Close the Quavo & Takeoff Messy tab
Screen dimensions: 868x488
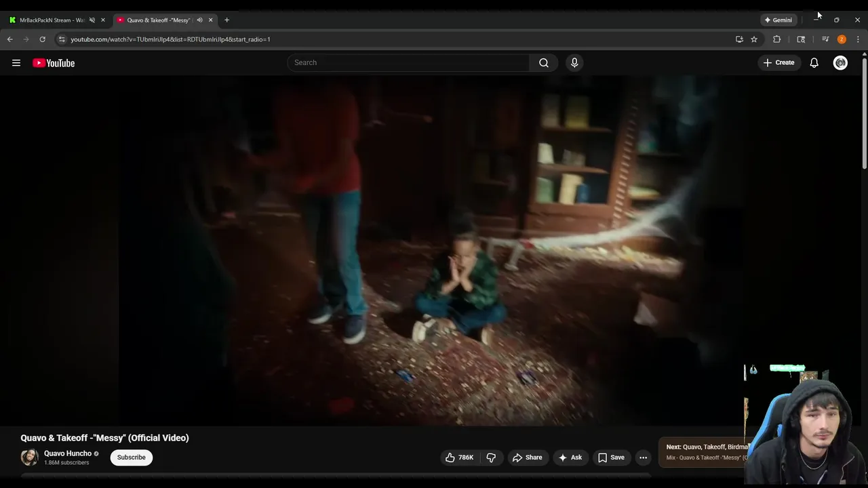click(x=210, y=20)
